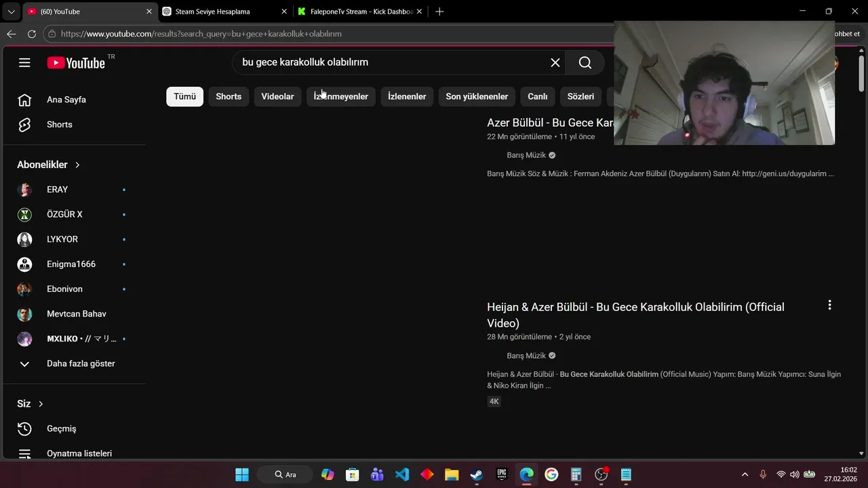Open Geçmiş history in sidebar
The image size is (868, 488).
pyautogui.click(x=75, y=428)
